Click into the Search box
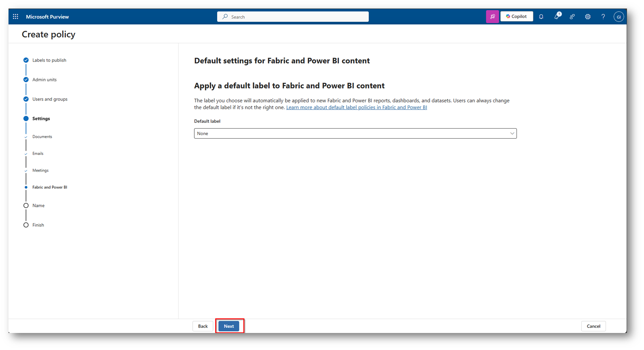Image resolution: width=644 pixels, height=350 pixels. 293,17
